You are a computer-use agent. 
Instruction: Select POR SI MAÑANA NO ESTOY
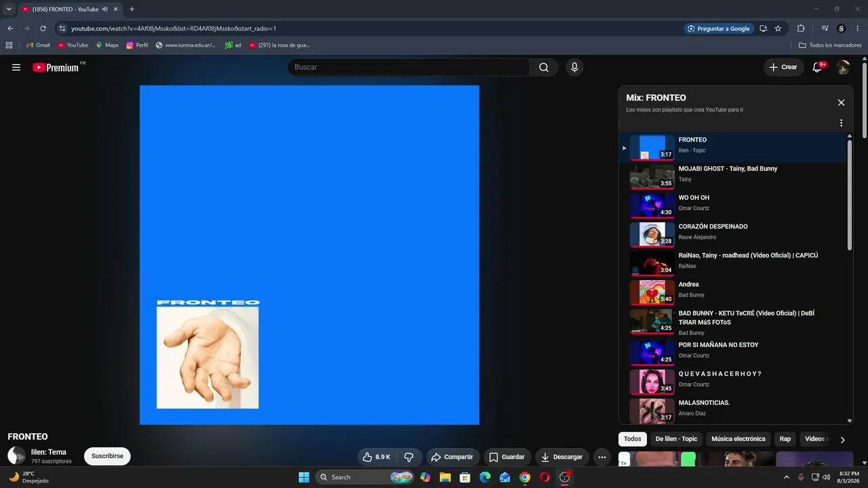click(733, 352)
